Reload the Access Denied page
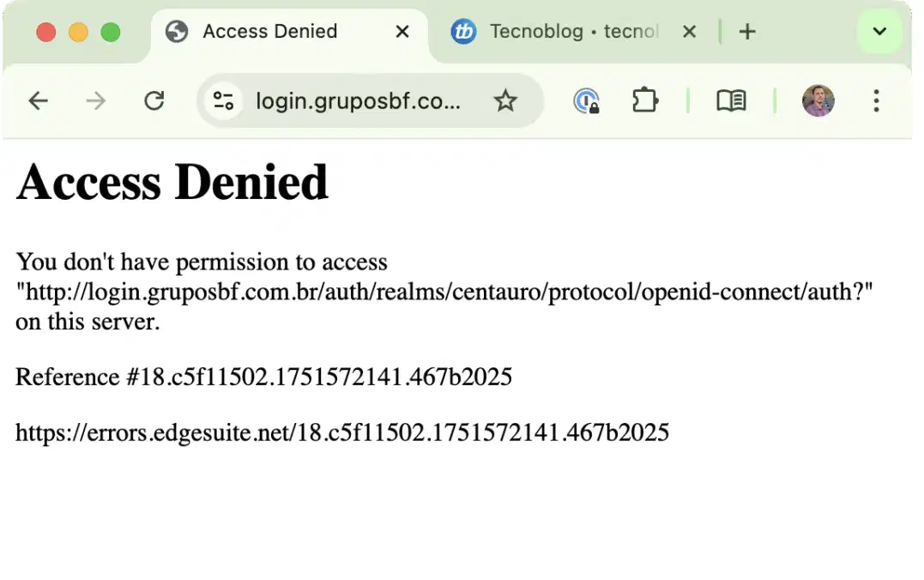Viewport: 924px width, 580px height. click(x=154, y=100)
